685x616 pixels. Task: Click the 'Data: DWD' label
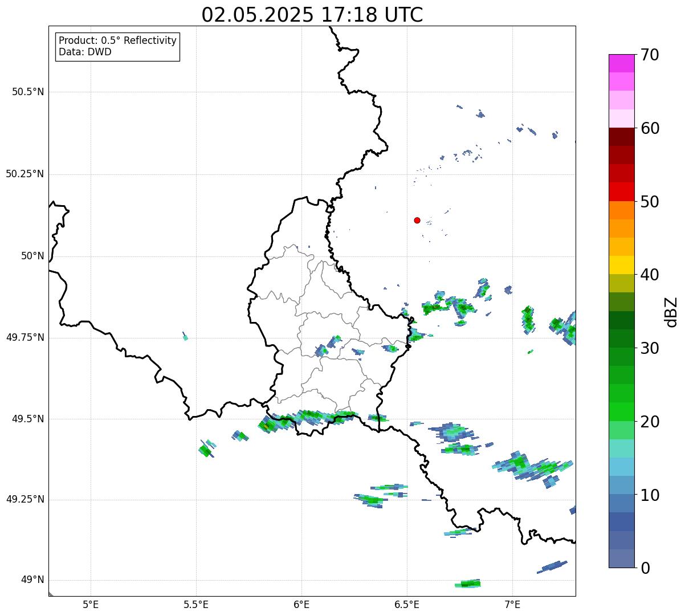click(85, 52)
